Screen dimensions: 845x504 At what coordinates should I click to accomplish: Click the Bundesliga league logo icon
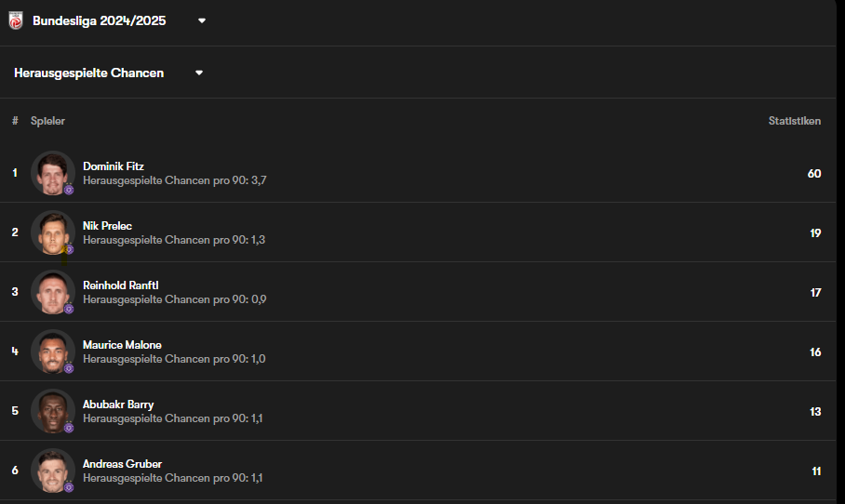click(x=16, y=20)
